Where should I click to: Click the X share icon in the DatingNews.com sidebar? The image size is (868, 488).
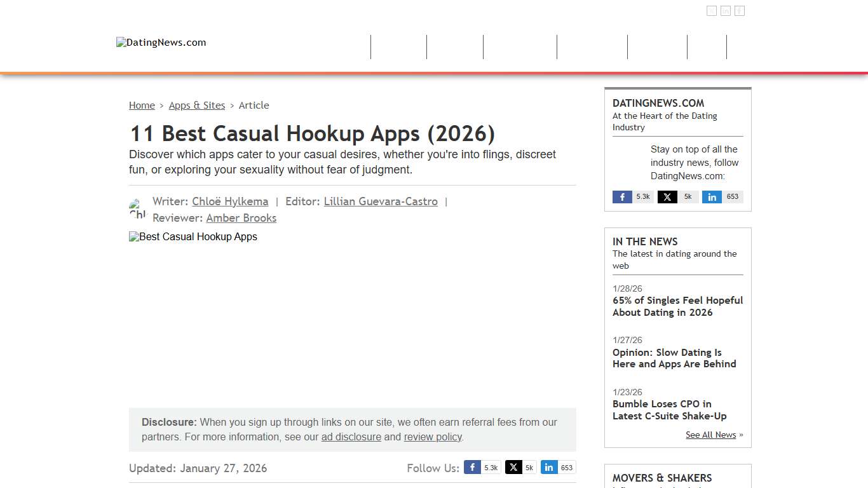677,197
